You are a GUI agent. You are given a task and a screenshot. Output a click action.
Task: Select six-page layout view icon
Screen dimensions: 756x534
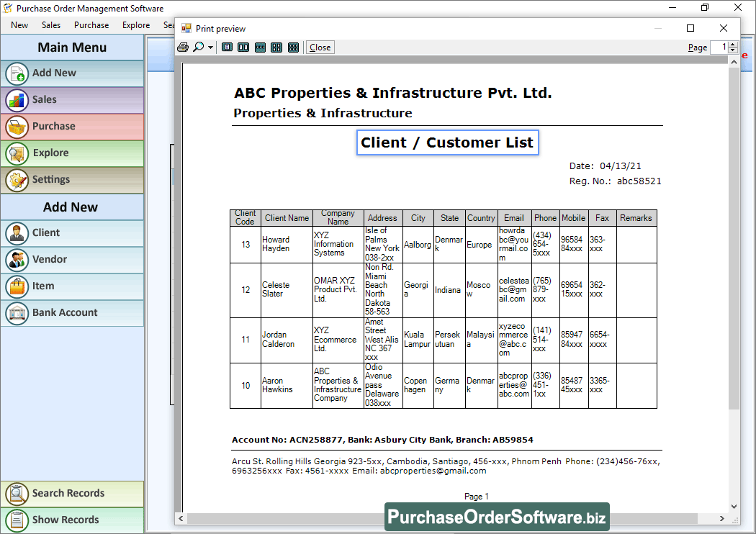293,47
